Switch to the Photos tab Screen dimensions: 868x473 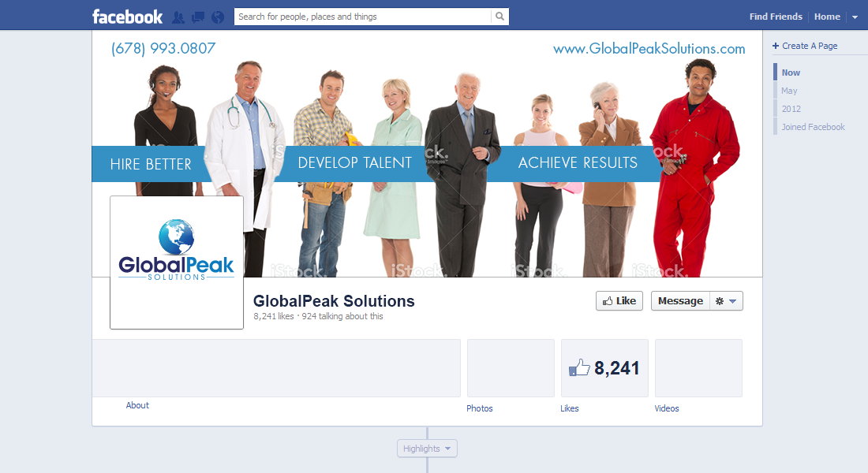pos(479,408)
